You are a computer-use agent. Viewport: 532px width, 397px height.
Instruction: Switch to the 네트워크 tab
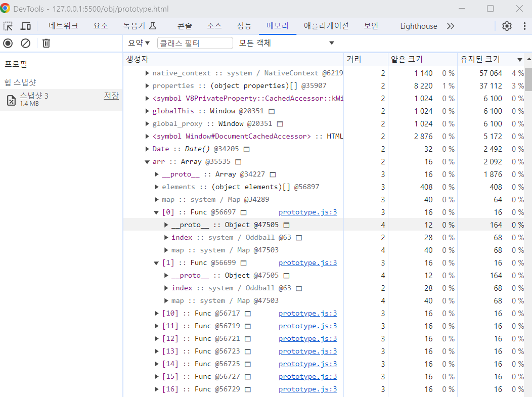point(63,26)
